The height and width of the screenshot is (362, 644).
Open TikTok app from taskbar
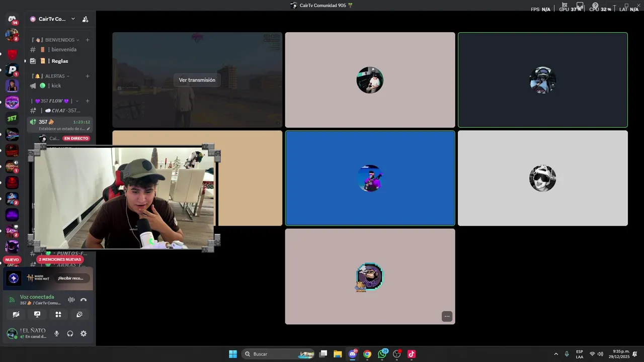(412, 354)
